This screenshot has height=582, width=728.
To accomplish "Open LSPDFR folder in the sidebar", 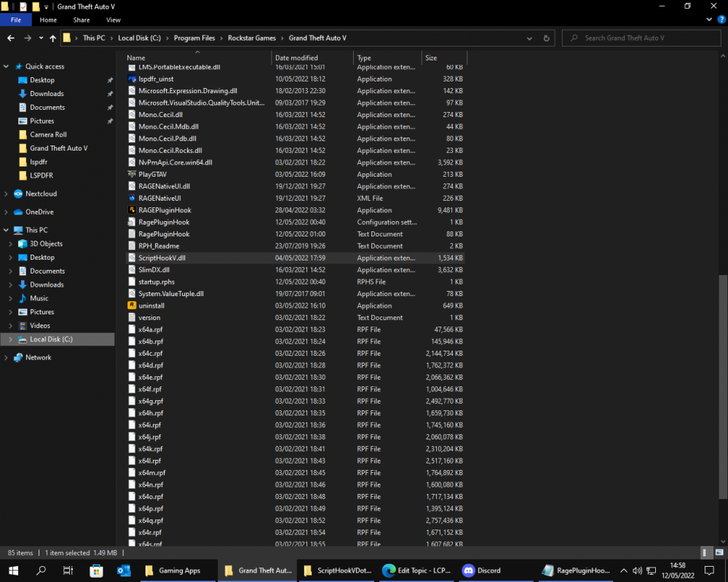I will [x=41, y=175].
